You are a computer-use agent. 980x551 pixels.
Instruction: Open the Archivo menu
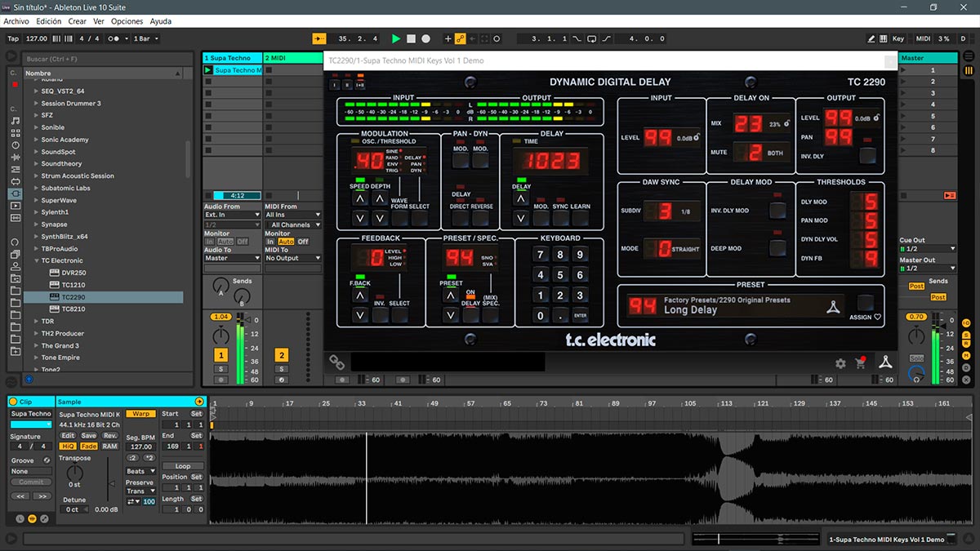click(x=16, y=21)
